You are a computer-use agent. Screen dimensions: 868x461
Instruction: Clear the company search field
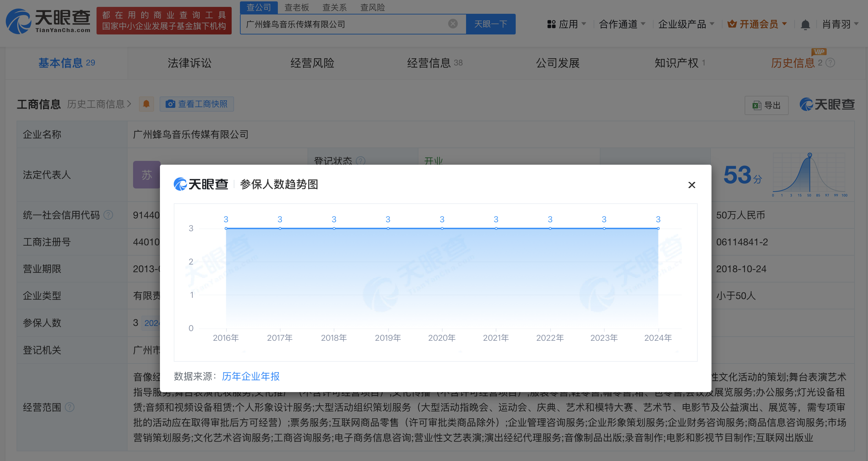point(453,24)
